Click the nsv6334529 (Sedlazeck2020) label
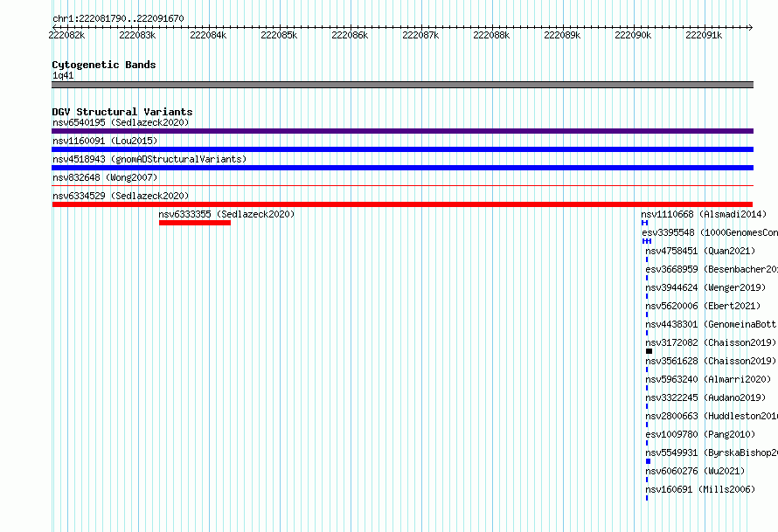Viewport: 778px width, 532px height. 121,196
